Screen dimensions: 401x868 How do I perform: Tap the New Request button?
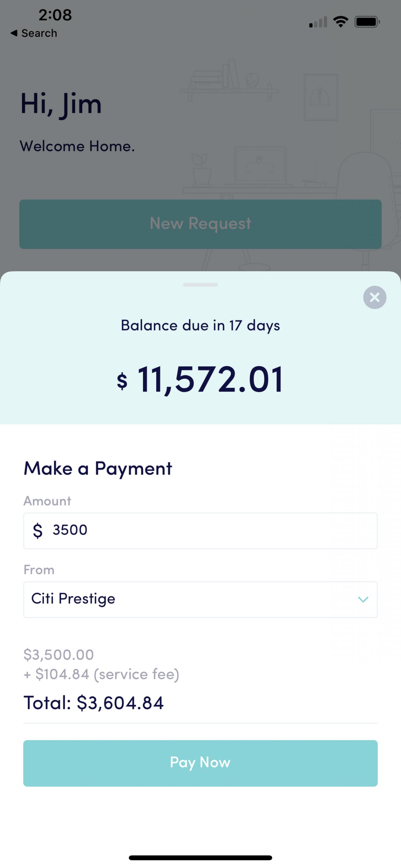pyautogui.click(x=200, y=224)
